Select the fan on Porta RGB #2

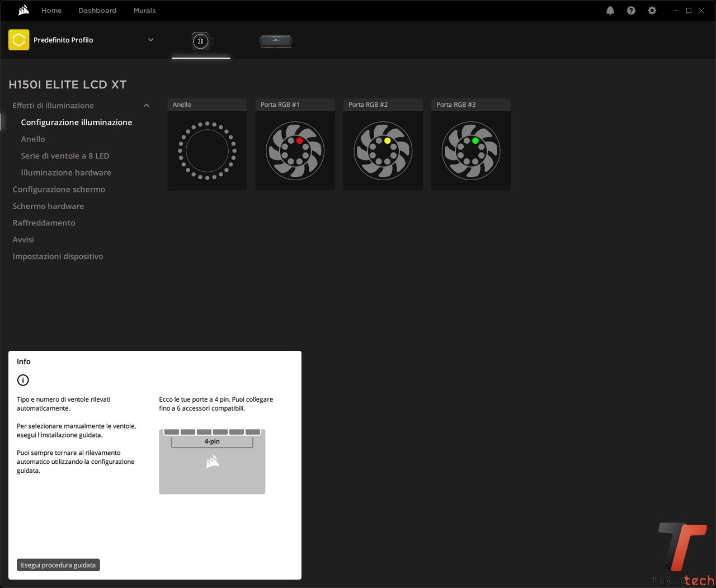pos(383,150)
